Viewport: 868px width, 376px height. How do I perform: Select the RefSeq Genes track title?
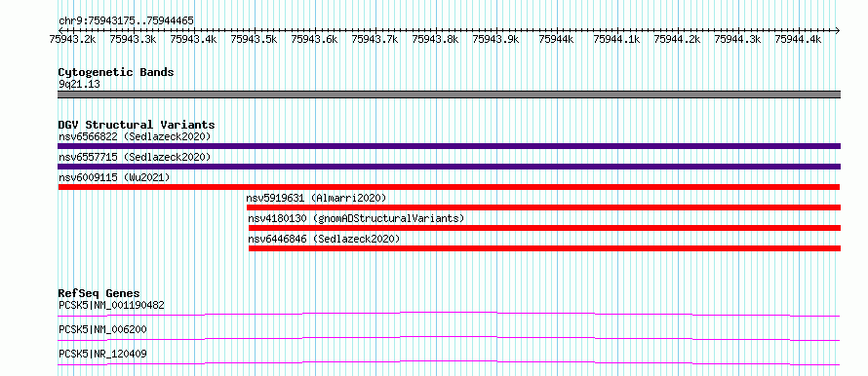tap(99, 293)
